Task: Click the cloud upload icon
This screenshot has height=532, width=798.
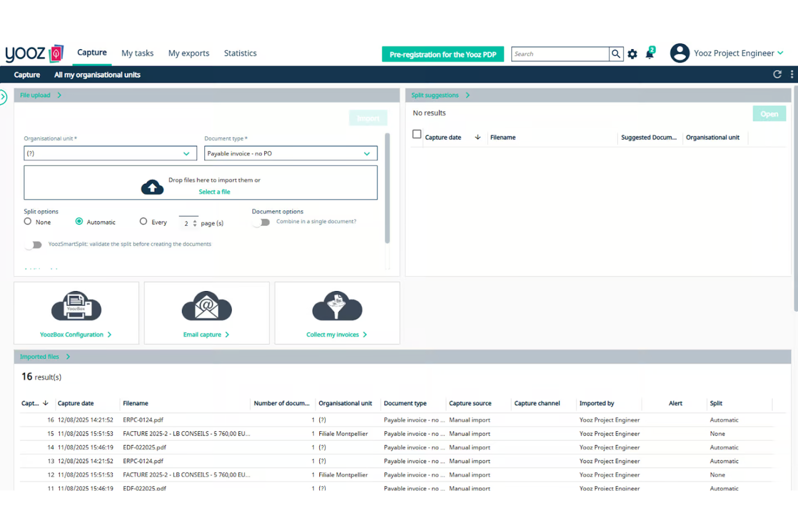Action: coord(152,187)
